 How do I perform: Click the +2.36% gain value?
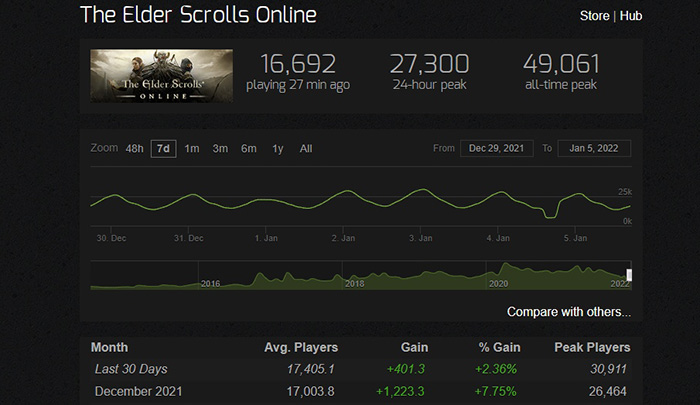[x=496, y=369]
